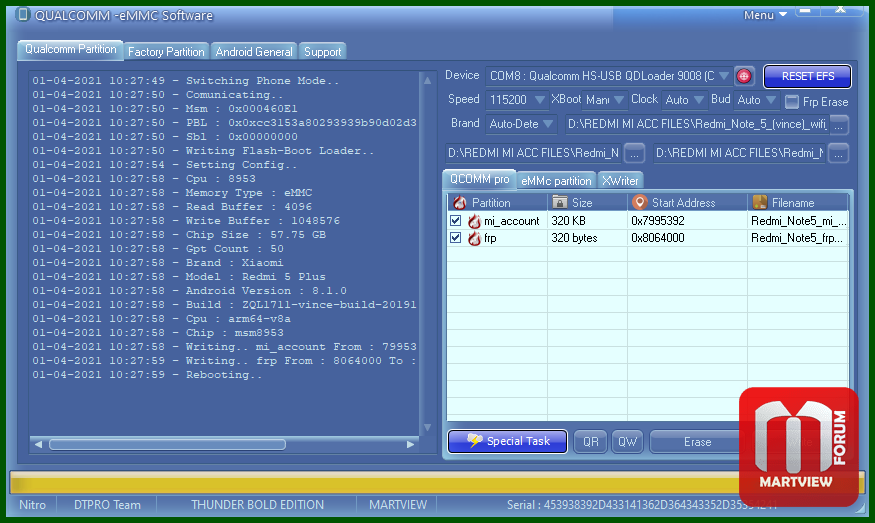Click the Size column header

(x=588, y=203)
